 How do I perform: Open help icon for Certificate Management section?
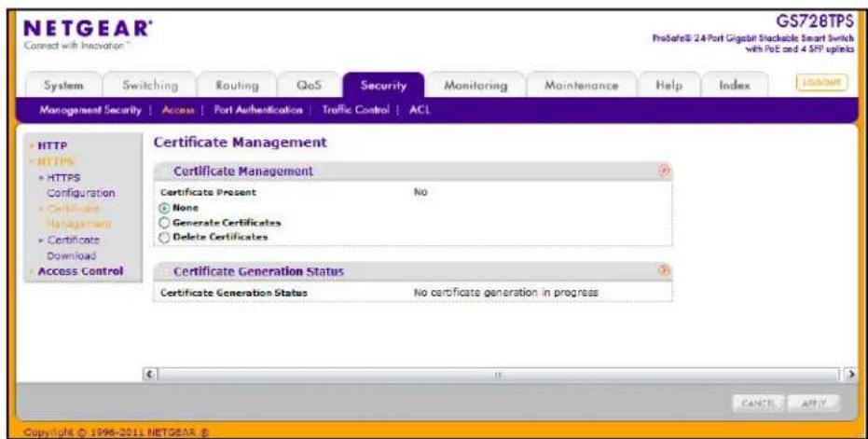coord(665,171)
